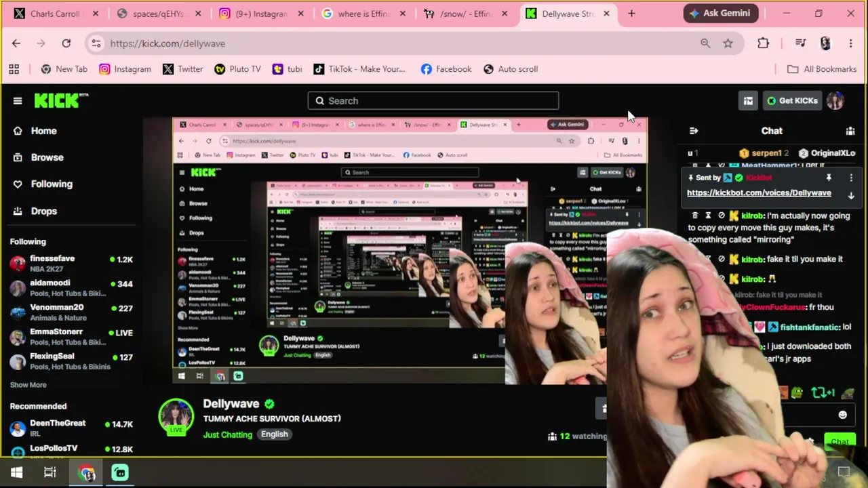Ban kilrob via the ban icon on mirroring message
Screen dimensions: 868x488
722,216
